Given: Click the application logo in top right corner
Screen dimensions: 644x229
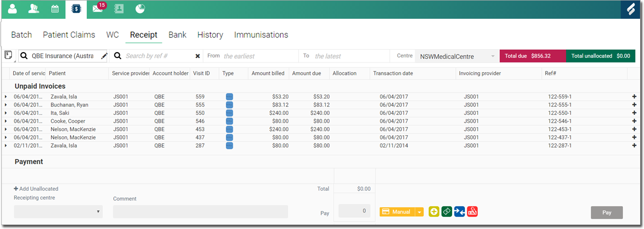Looking at the screenshot, I should 631,9.
